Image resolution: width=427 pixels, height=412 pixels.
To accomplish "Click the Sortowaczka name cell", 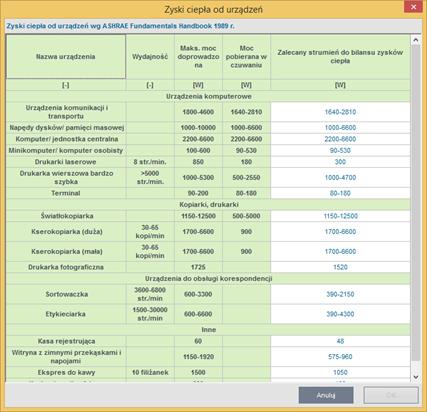I will [x=66, y=294].
